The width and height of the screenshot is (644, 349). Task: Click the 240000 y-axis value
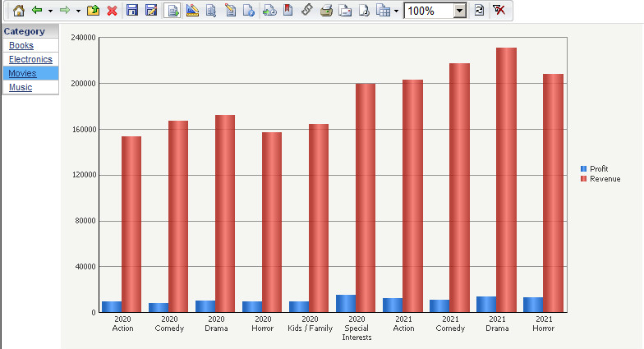click(84, 38)
